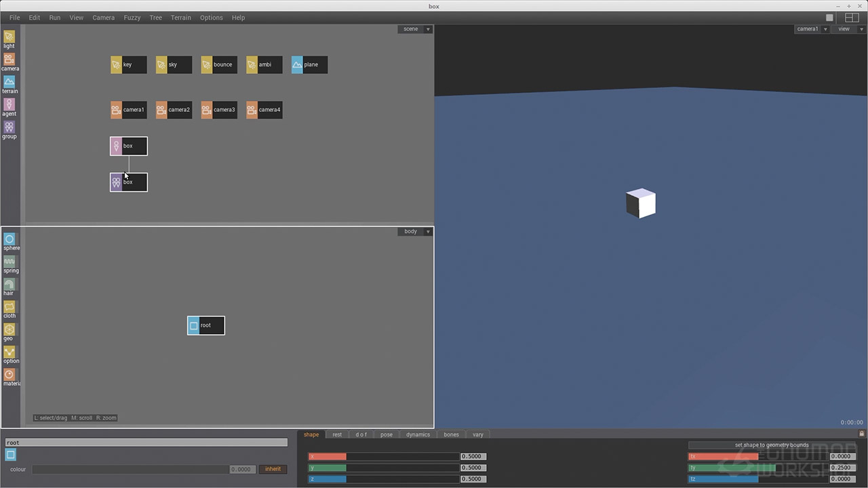Screen dimensions: 868x488
Task: Toggle the four-pane layout view button
Action: pyautogui.click(x=852, y=18)
